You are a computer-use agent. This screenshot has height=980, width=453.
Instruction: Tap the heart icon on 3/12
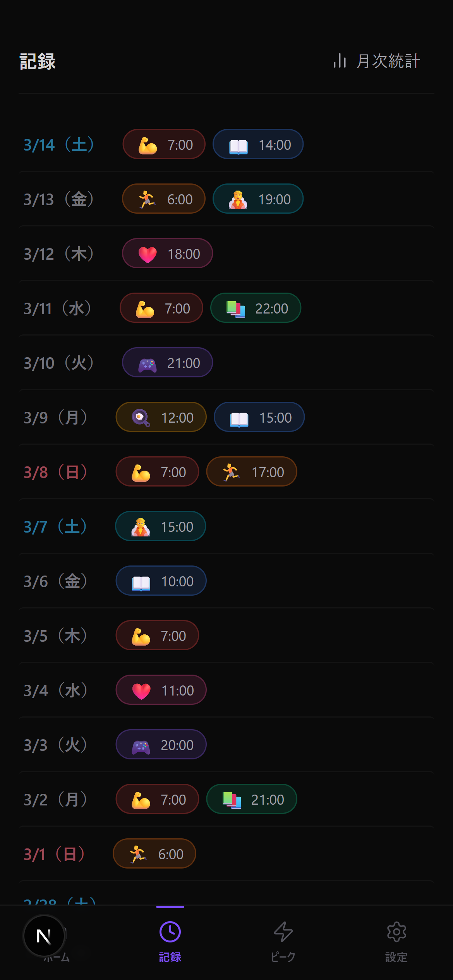148,254
